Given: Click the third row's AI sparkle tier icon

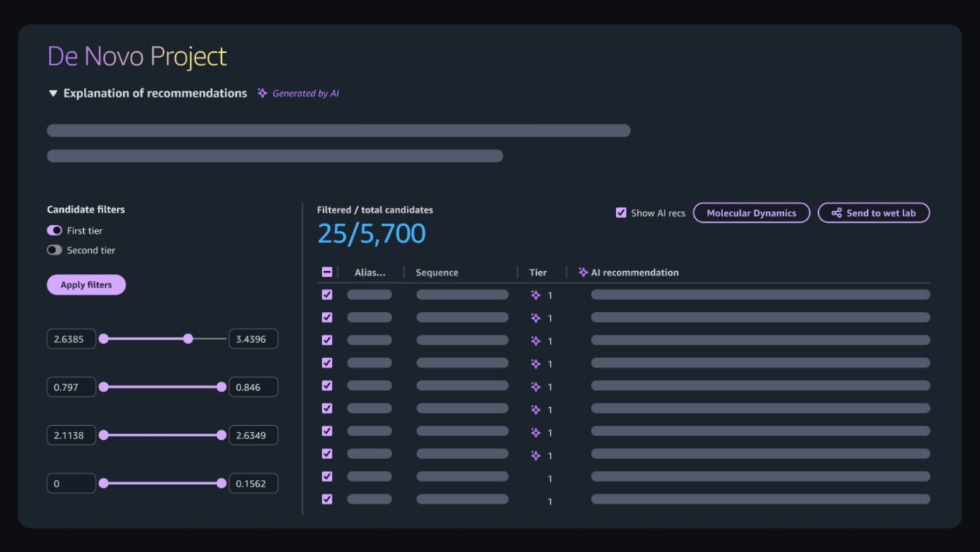Looking at the screenshot, I should [x=535, y=341].
